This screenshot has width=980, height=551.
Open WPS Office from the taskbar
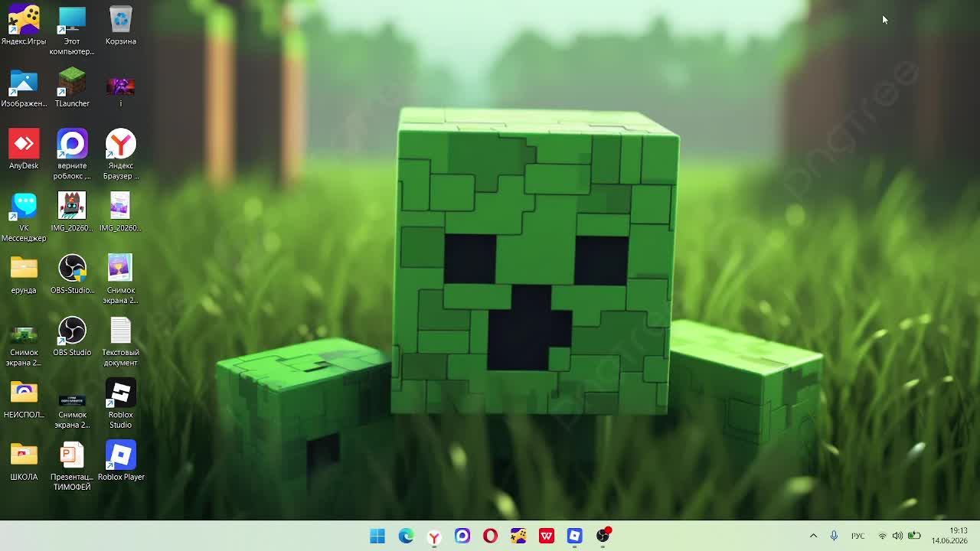tap(547, 536)
